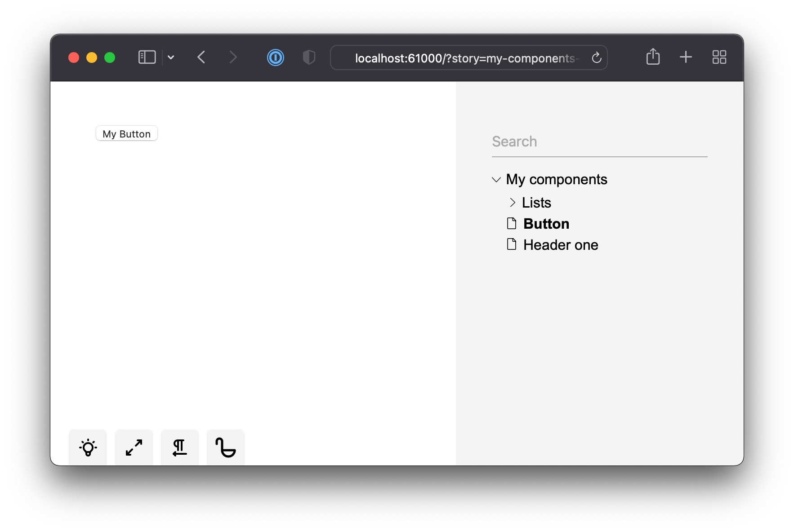Select the Button story file icon
794x532 pixels.
512,223
